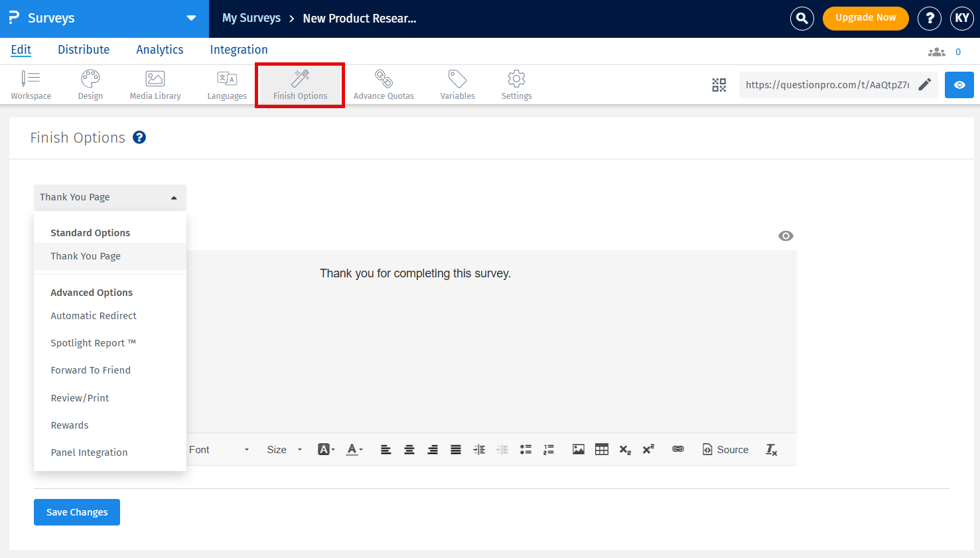Open the Size dropdown

click(x=283, y=449)
